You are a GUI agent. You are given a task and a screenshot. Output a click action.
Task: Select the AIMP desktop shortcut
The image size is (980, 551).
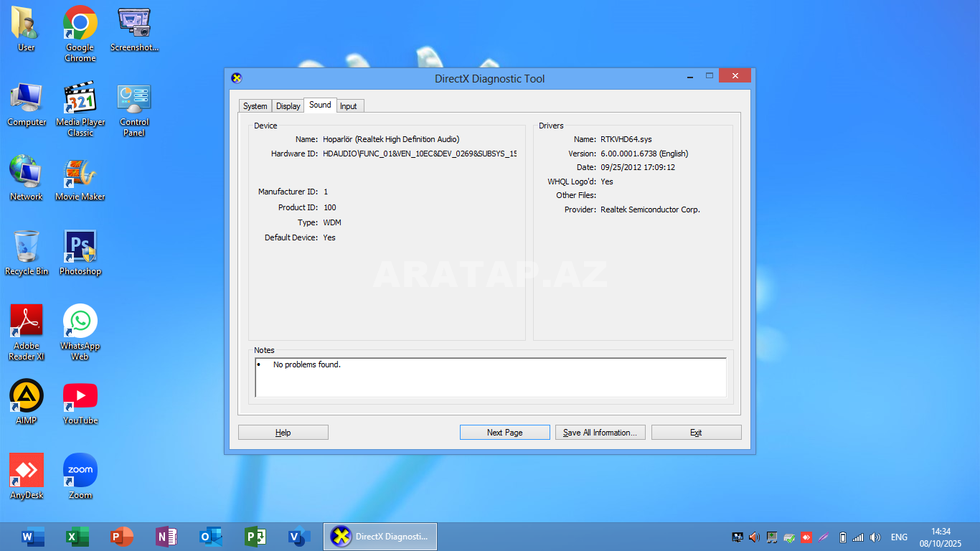click(x=27, y=402)
